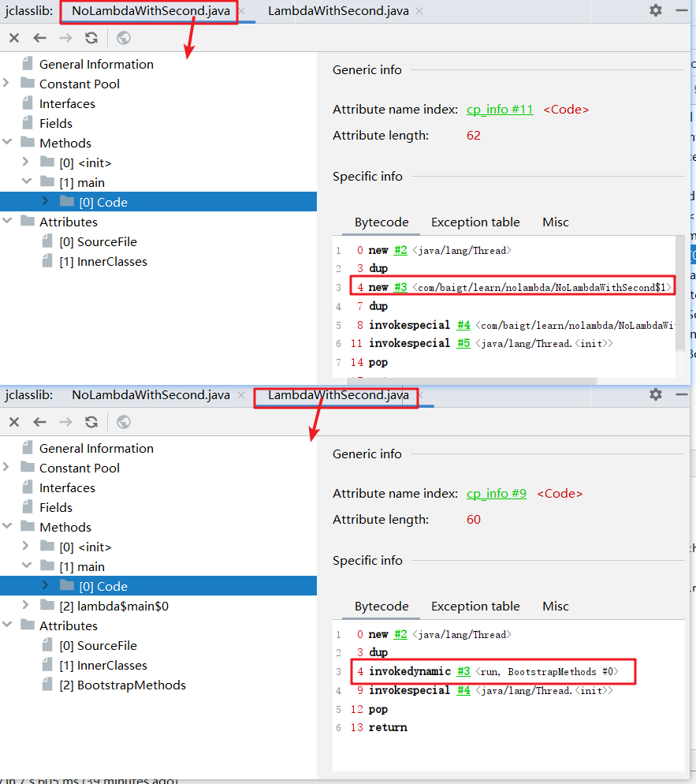696x784 pixels.
Task: Open constant #2 link on top bytecode line 1
Action: [400, 250]
